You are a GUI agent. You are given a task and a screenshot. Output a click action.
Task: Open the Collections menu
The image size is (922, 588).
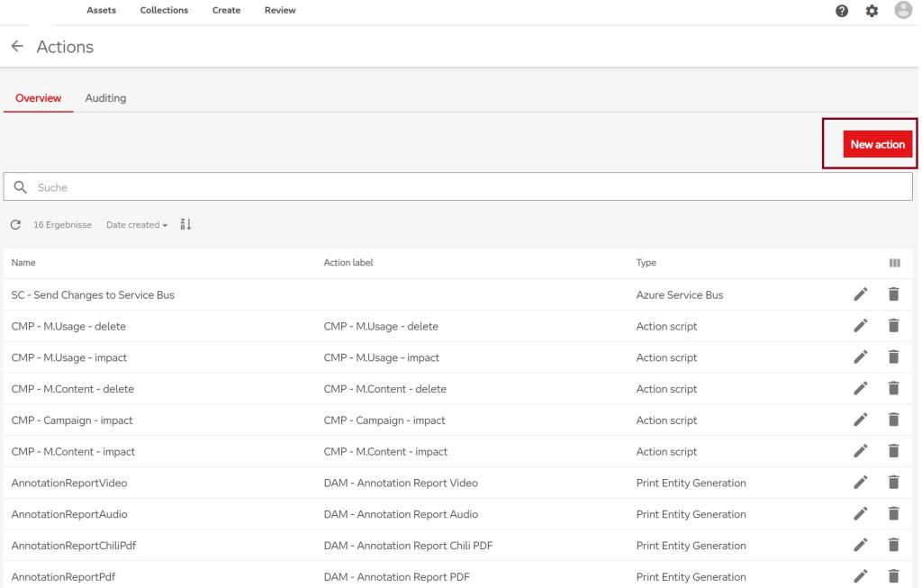(x=164, y=11)
